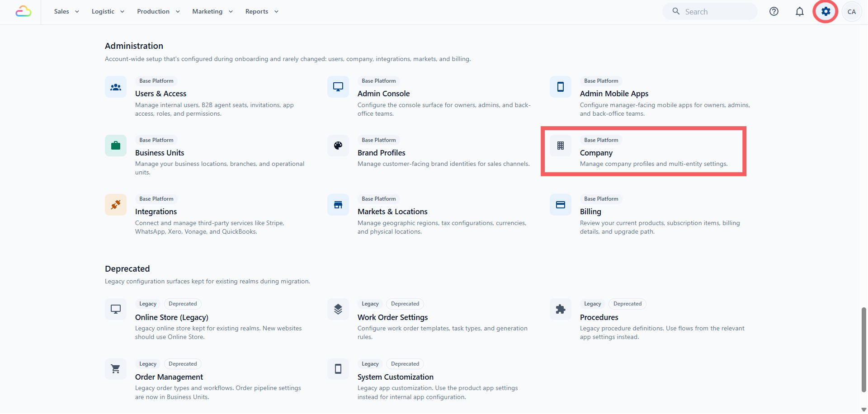Click the page vertical scrollbar thumb
Screen dimensions: 868x414
coord(864,349)
